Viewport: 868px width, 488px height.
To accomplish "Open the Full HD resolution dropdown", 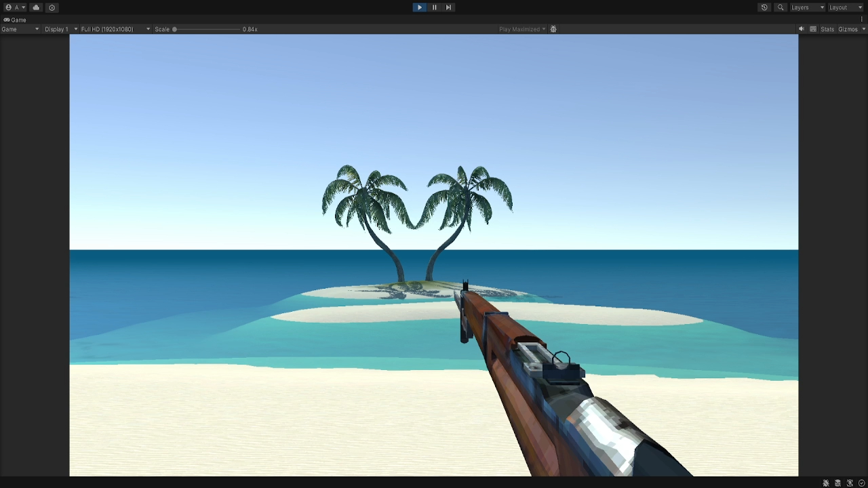I will 115,29.
